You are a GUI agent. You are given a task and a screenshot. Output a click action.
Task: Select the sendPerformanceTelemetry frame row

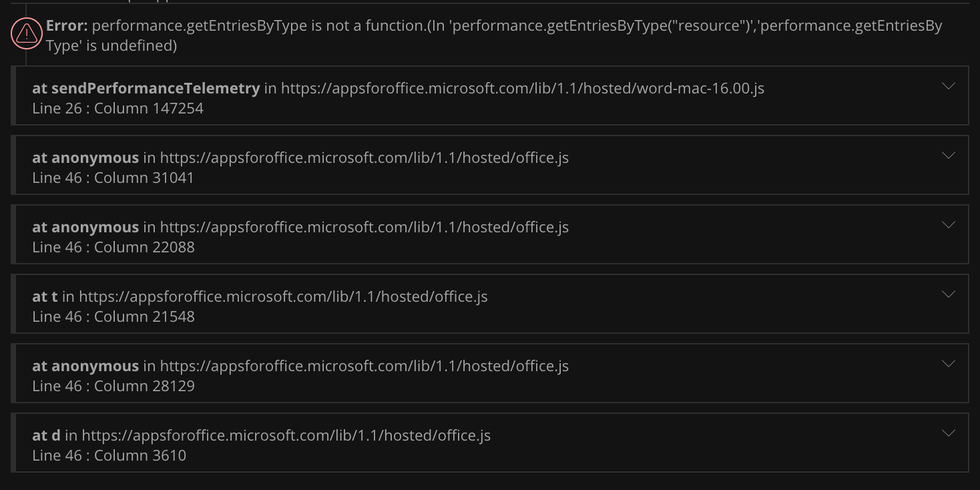pos(467,95)
